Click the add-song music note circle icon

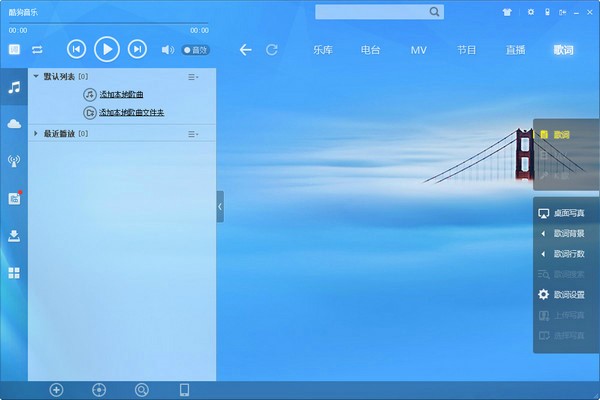(x=90, y=94)
